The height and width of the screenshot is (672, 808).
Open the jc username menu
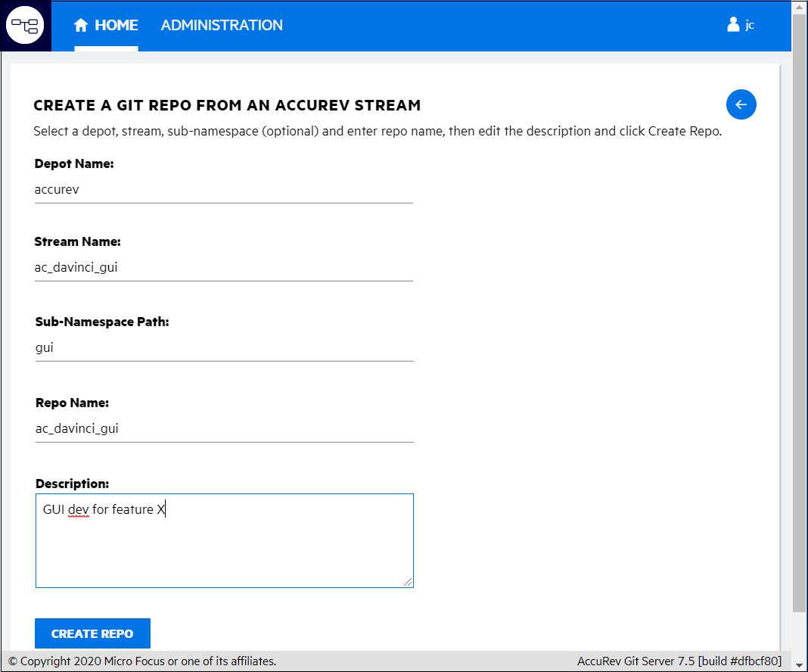tap(749, 26)
